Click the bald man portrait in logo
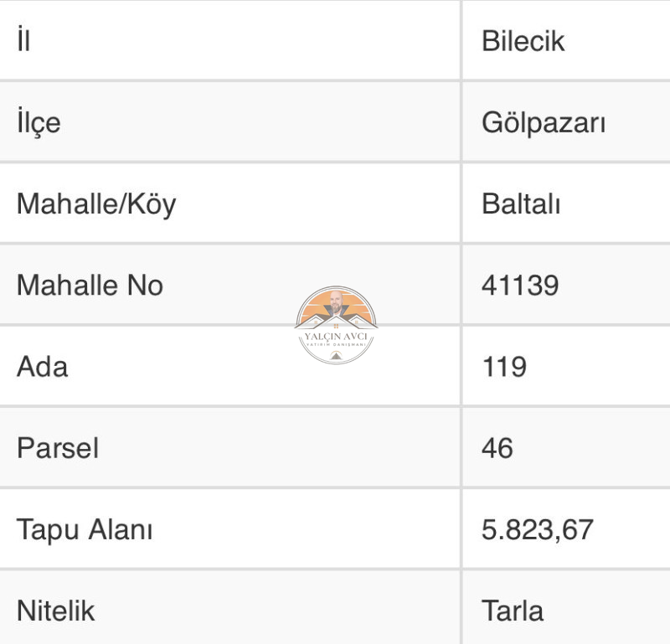This screenshot has width=670, height=644. point(337,303)
